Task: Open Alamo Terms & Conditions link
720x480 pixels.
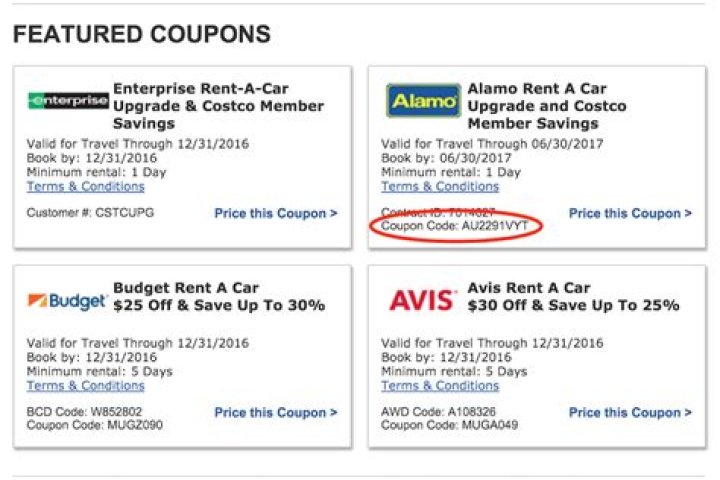Action: (x=440, y=186)
